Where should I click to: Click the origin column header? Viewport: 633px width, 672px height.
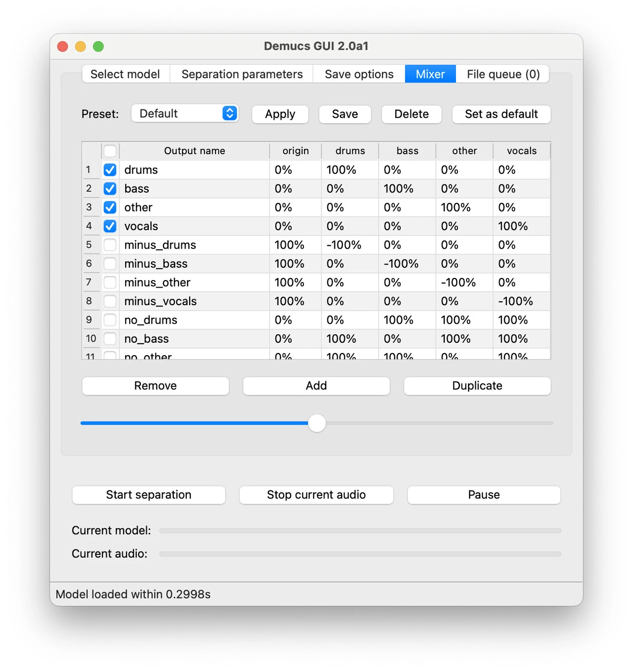(x=296, y=151)
